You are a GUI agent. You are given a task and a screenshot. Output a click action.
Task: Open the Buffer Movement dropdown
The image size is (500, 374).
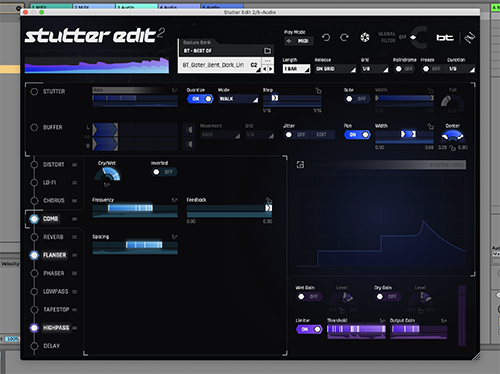coord(220,135)
